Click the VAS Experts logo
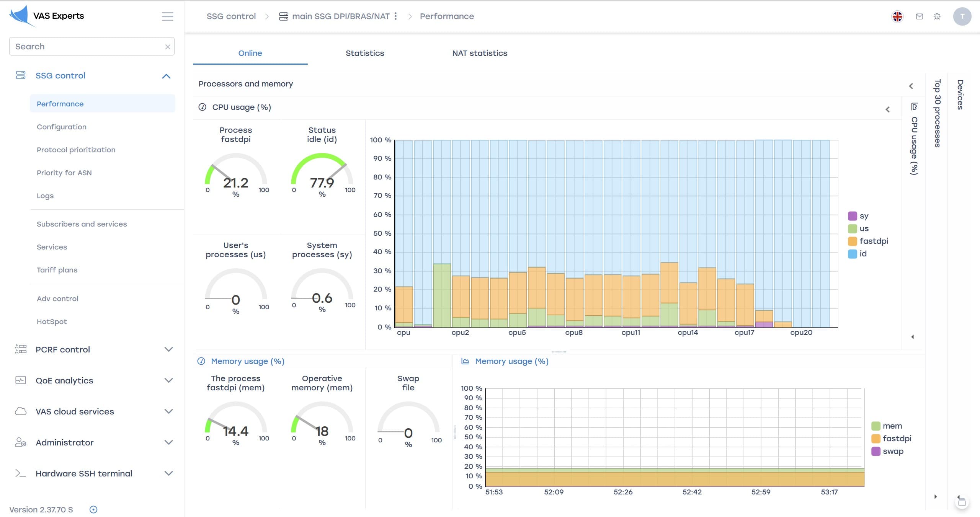 pos(47,16)
